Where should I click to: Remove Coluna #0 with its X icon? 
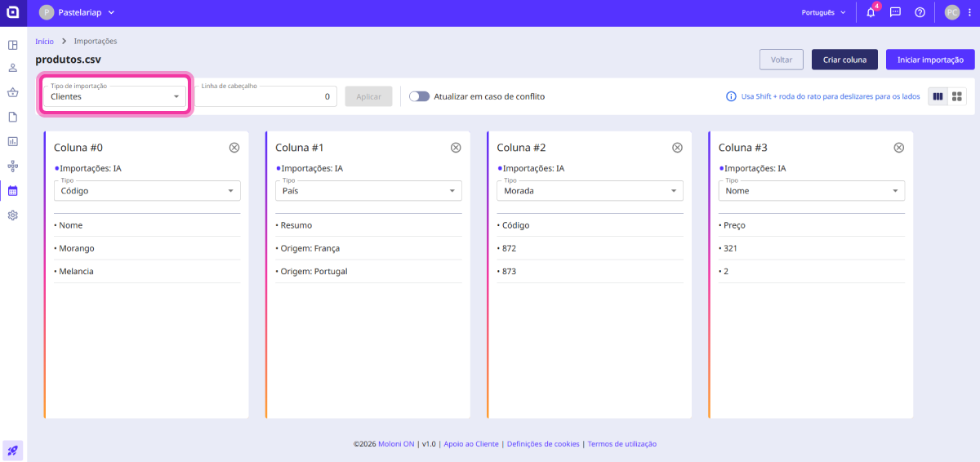pyautogui.click(x=234, y=148)
